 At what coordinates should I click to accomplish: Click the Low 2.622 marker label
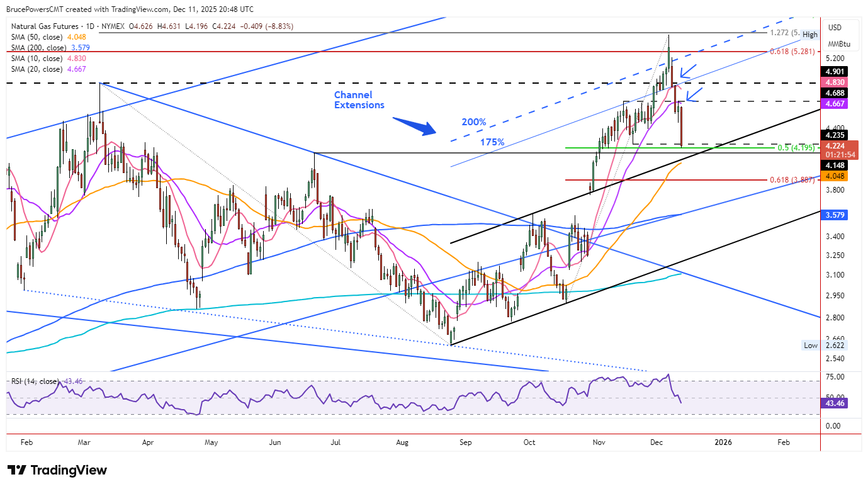825,346
